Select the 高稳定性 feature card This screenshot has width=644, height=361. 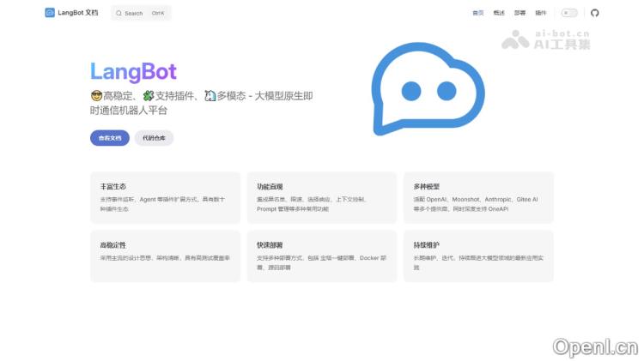(165, 256)
